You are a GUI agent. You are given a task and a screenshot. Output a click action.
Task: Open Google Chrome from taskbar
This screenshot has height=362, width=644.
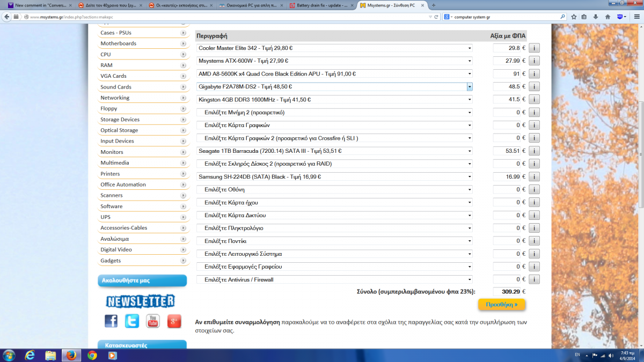[x=92, y=355]
